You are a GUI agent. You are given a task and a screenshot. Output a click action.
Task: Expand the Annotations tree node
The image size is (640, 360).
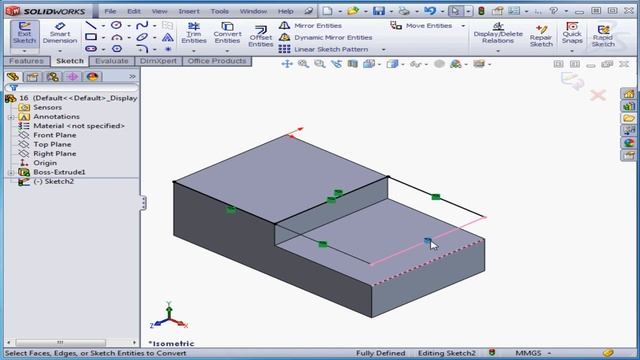coord(11,117)
